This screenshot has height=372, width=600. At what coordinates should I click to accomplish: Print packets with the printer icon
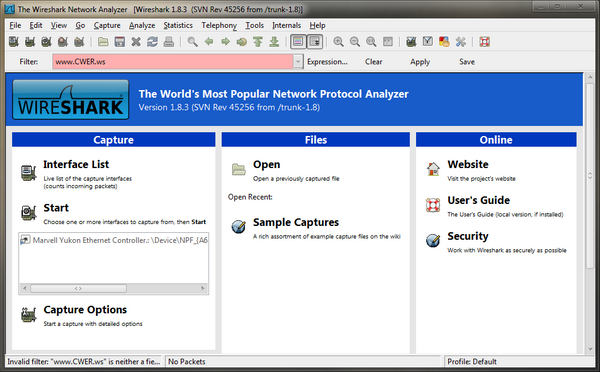169,42
